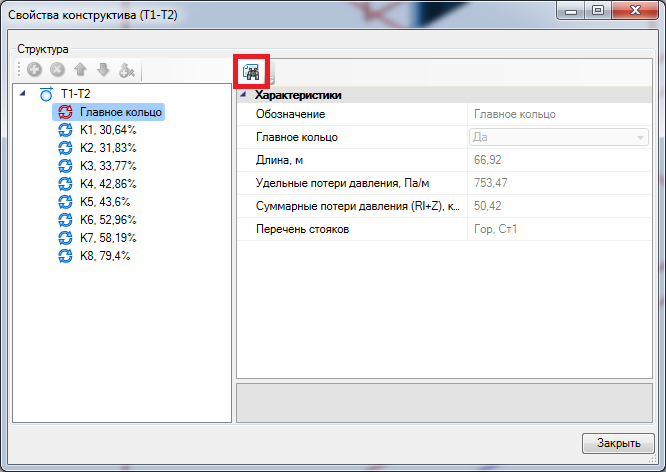The image size is (666, 472).
Task: Select ring K8, 79,4% in tree
Action: click(x=105, y=256)
